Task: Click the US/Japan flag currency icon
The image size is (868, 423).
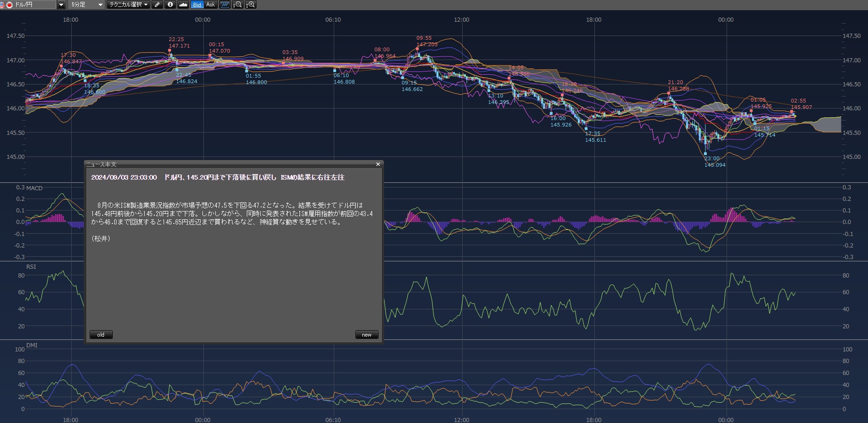Action: pos(6,5)
